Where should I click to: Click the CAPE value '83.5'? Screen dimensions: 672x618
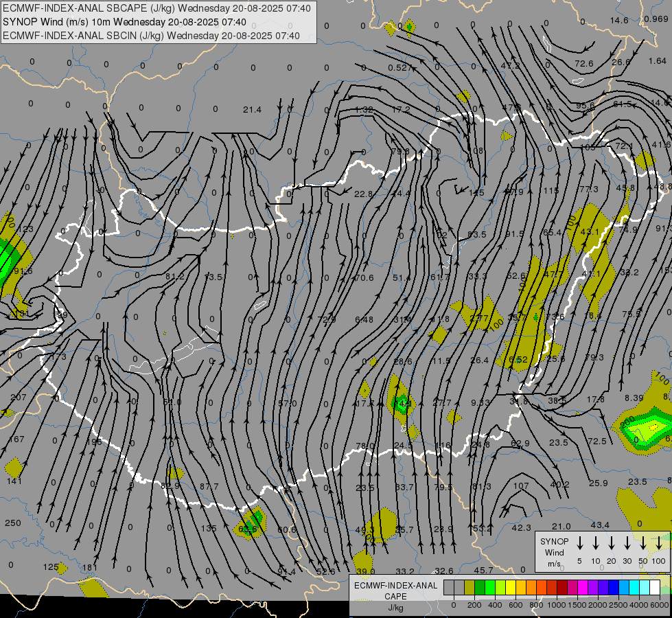[477, 235]
